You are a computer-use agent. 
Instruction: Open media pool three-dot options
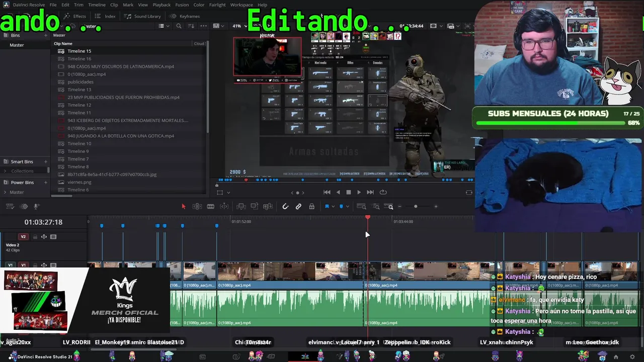(203, 26)
